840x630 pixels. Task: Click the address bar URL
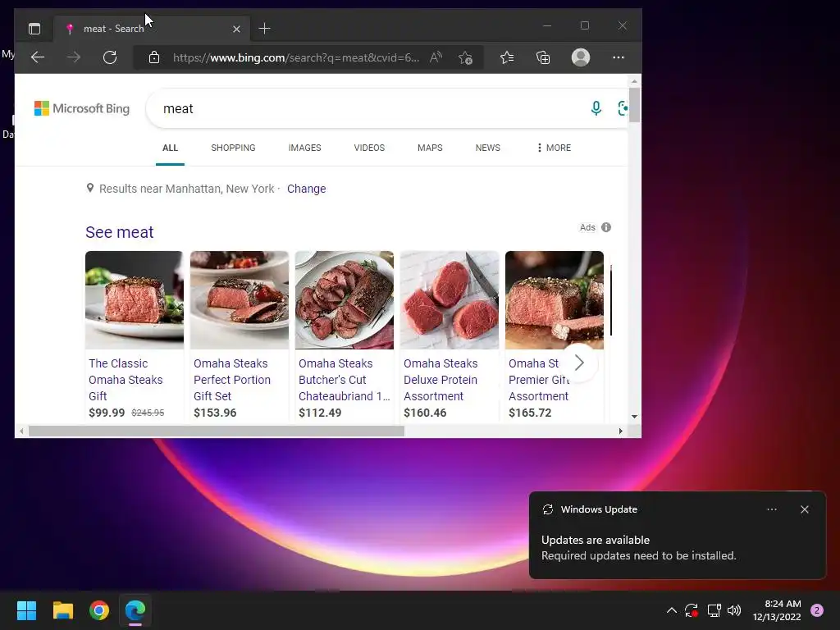click(x=295, y=58)
